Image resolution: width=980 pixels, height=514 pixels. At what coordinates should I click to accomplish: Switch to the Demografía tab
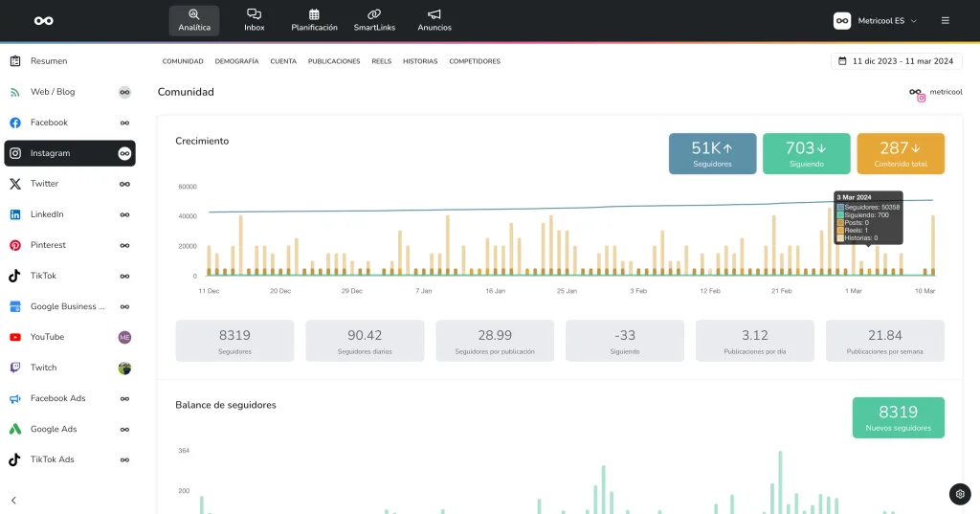pyautogui.click(x=236, y=61)
